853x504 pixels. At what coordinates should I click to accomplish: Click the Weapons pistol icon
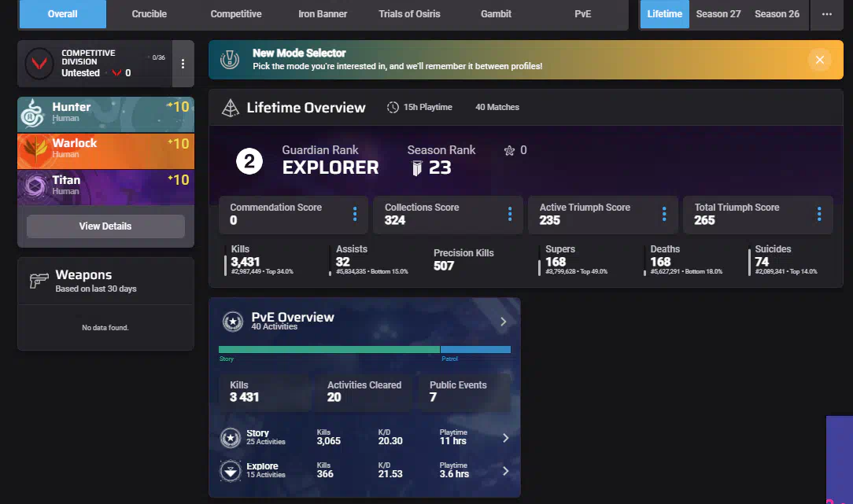tap(39, 281)
